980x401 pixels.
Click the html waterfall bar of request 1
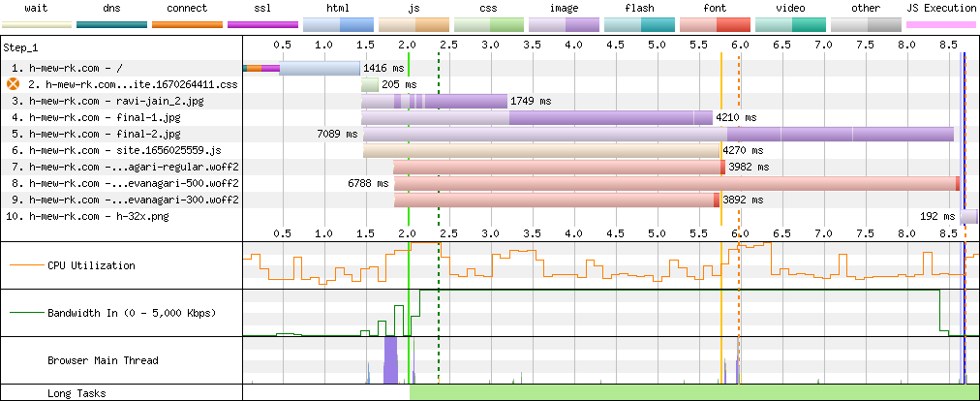coord(320,68)
